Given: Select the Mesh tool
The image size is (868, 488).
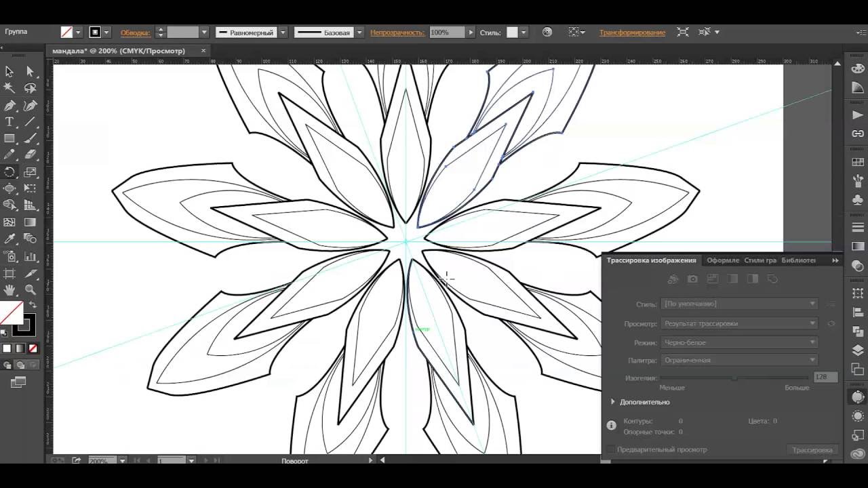Looking at the screenshot, I should 9,222.
